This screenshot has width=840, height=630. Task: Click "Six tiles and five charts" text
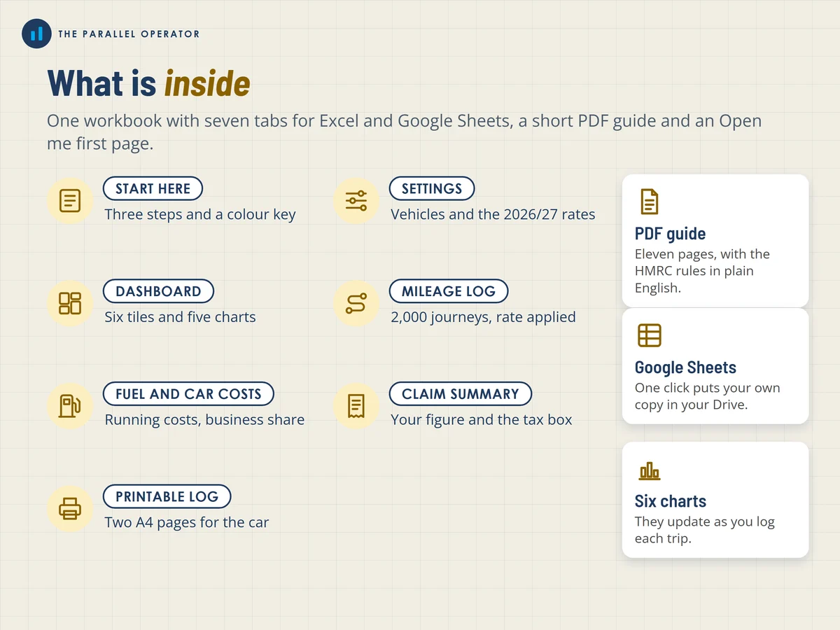point(180,317)
